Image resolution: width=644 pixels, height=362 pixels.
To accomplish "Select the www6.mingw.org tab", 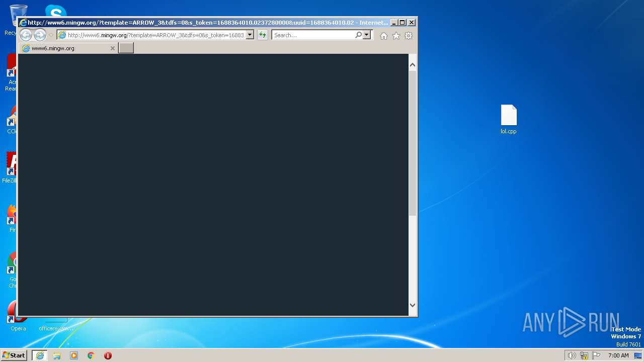I will click(68, 48).
